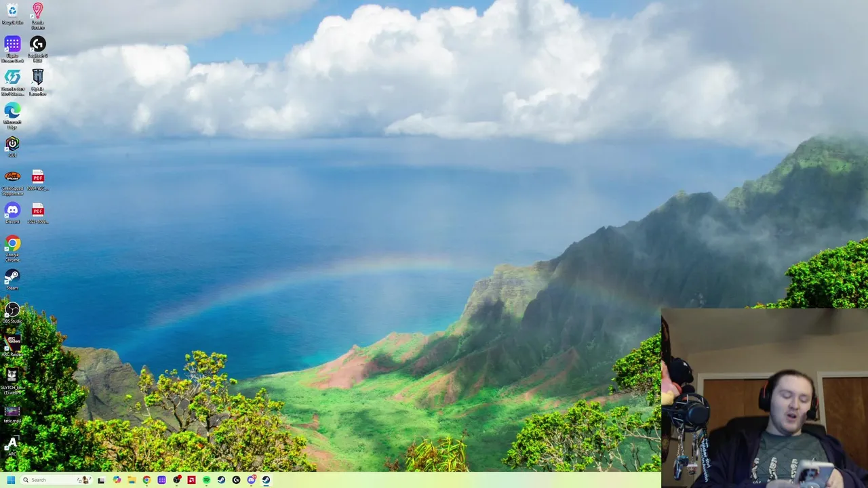Open the red AMD Software taskbar icon
868x488 pixels.
point(191,480)
